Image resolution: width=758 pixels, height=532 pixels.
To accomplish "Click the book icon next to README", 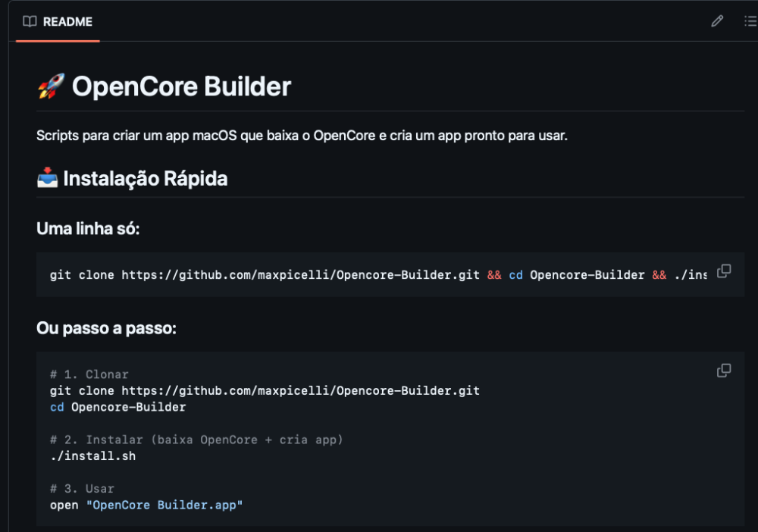I will tap(30, 22).
